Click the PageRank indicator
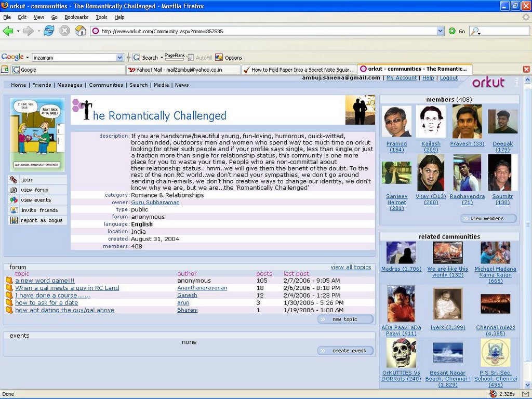 (175, 57)
